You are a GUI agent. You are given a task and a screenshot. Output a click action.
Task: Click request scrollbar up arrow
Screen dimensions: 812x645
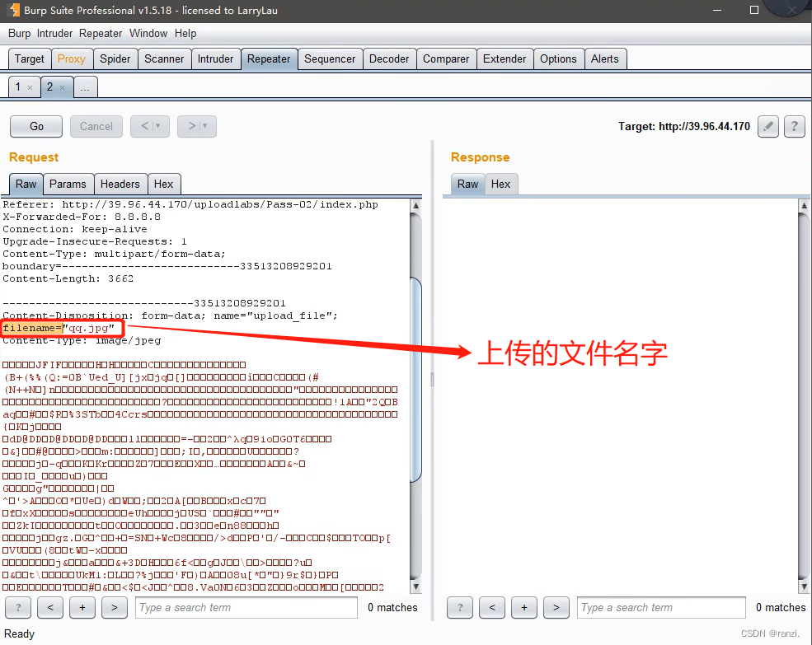[415, 205]
